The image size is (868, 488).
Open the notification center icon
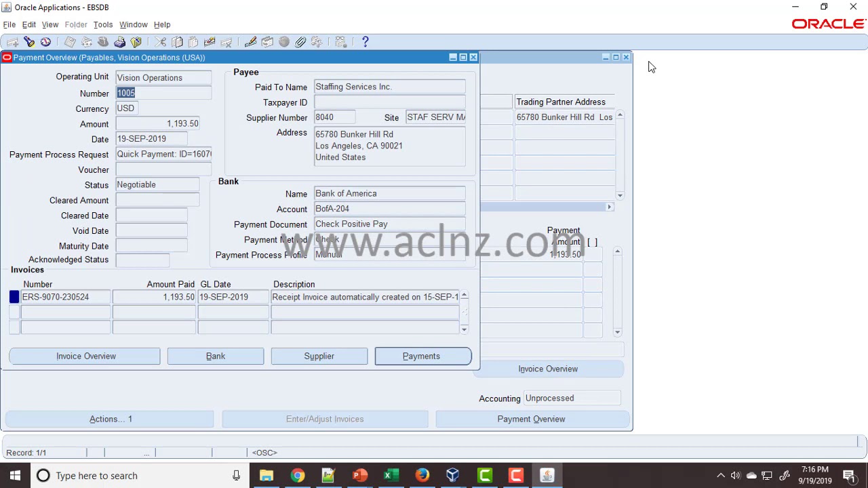pos(849,476)
